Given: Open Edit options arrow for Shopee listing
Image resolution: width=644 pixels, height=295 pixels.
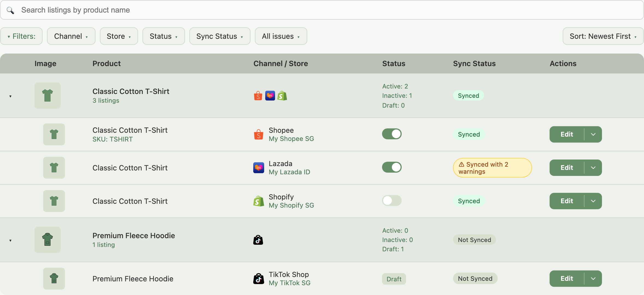Looking at the screenshot, I should point(593,134).
